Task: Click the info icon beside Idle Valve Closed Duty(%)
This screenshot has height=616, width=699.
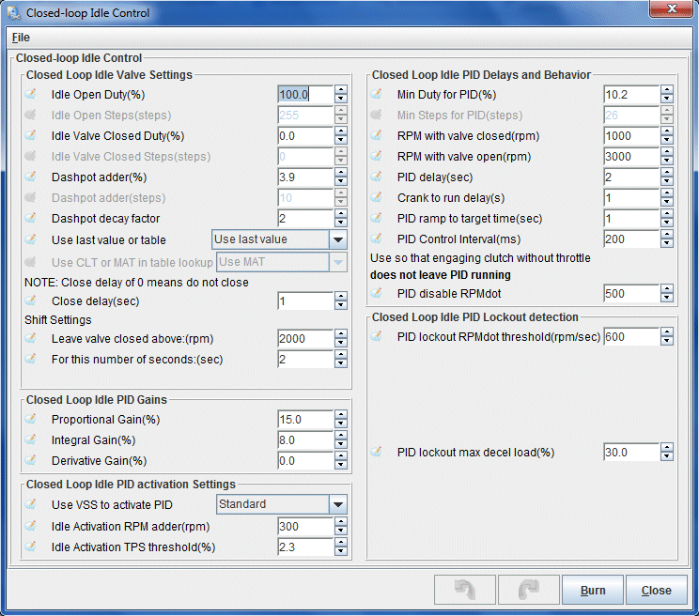Action: 30,135
